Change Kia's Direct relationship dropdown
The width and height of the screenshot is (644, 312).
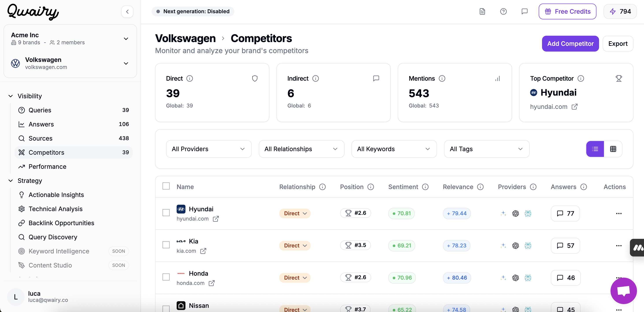295,246
